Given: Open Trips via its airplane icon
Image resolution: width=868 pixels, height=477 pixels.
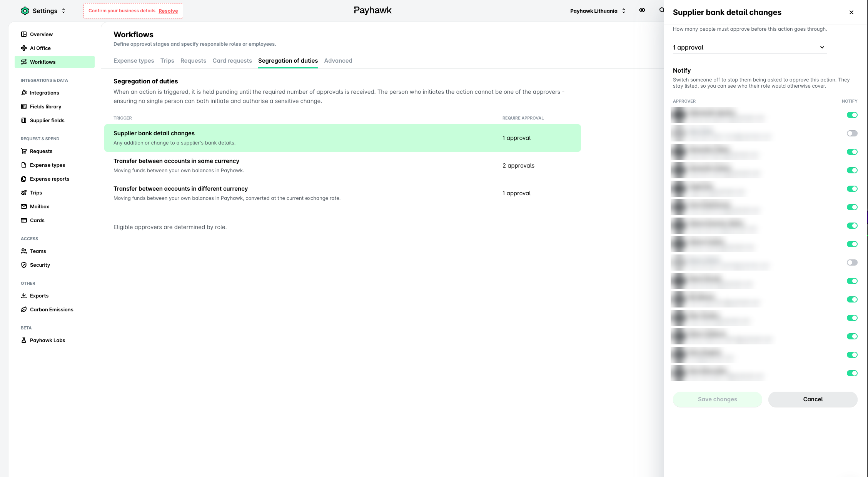Looking at the screenshot, I should [24, 193].
